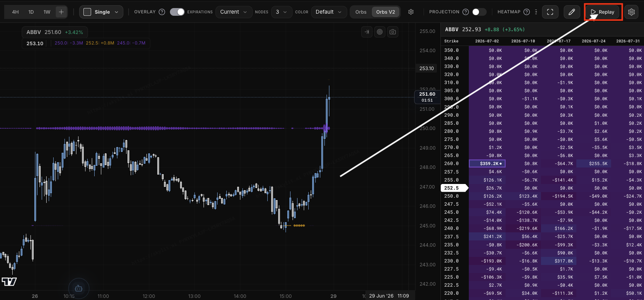Click the $123.4K cell in the 250.0 row
644x300 pixels.
click(x=523, y=196)
